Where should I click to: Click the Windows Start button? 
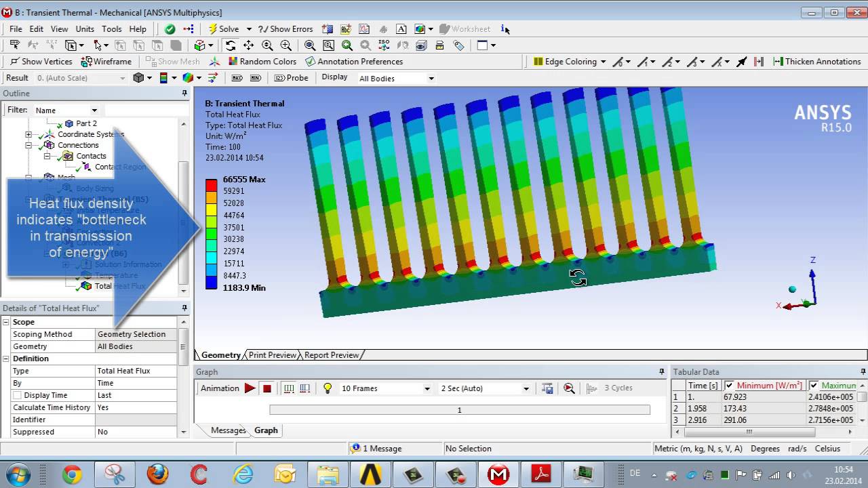[x=18, y=474]
